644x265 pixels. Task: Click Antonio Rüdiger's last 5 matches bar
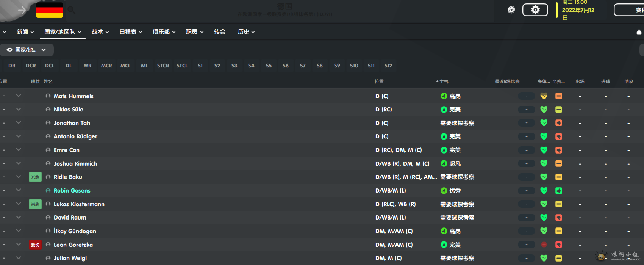click(x=526, y=136)
